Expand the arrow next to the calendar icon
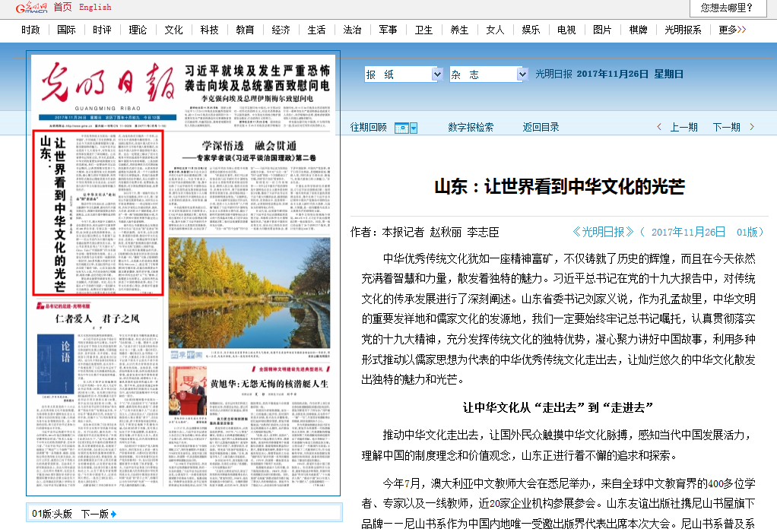 (414, 128)
